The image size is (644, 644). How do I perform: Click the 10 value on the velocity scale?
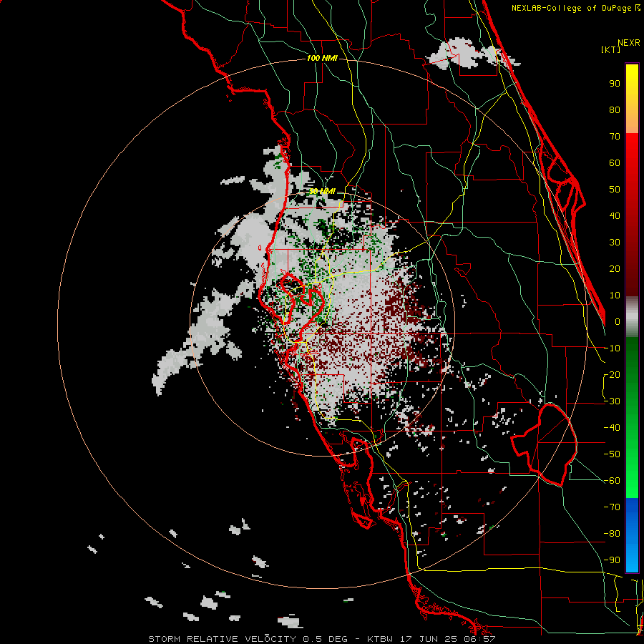pos(615,296)
